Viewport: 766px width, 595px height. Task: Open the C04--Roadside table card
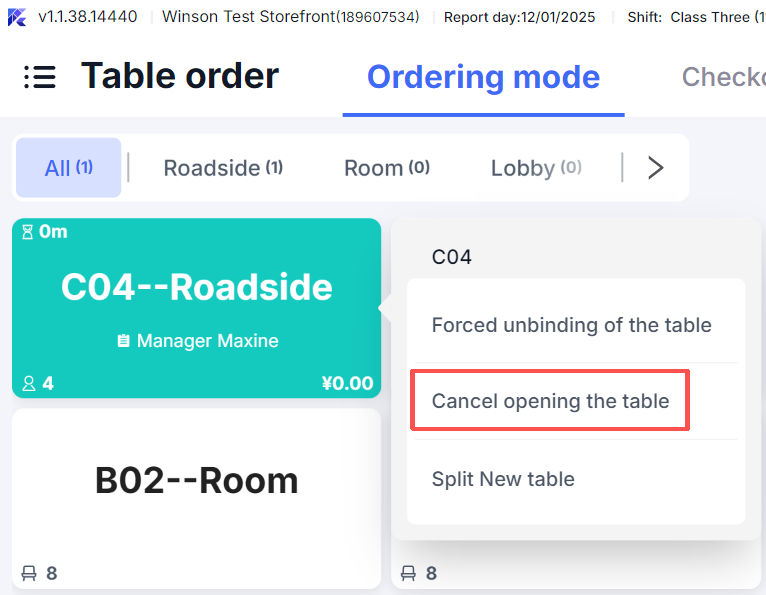click(x=196, y=290)
